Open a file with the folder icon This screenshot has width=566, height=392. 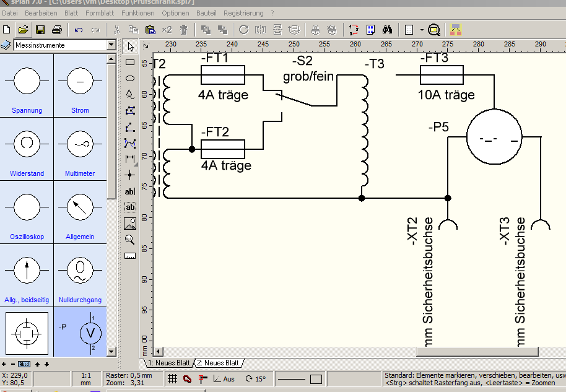(23, 30)
